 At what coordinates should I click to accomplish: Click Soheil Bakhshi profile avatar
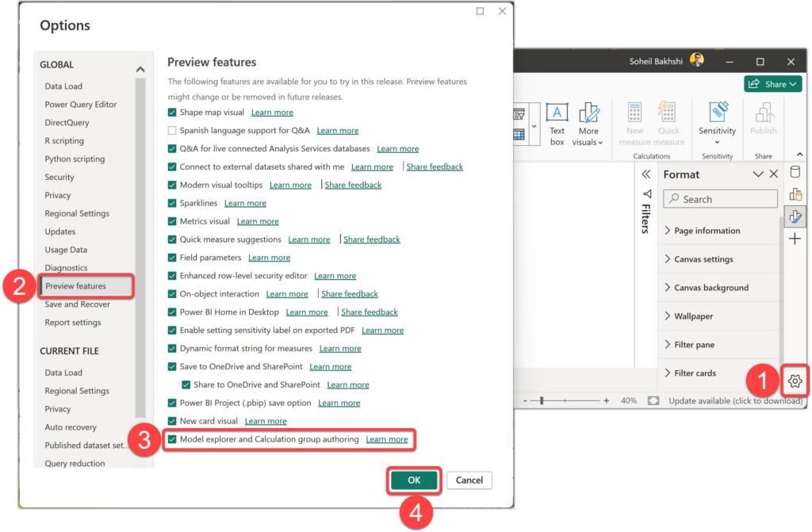(x=697, y=60)
